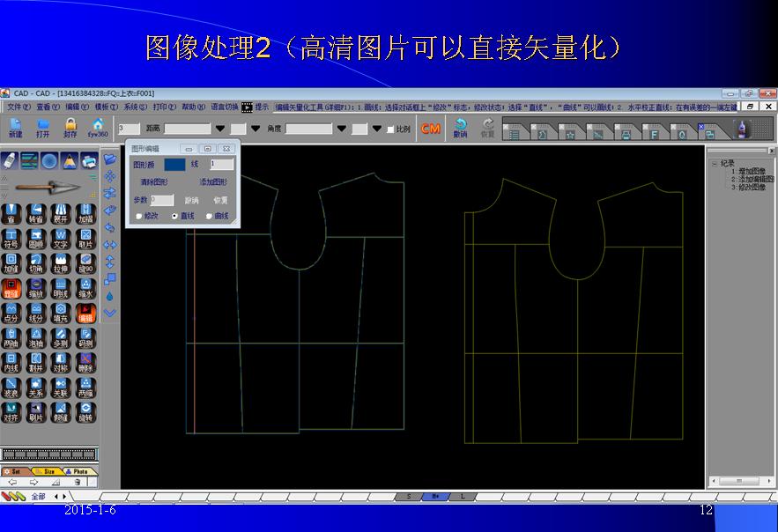Viewport: 778px width, 532px height.
Task: Open the 编辑 menu in menu bar
Action: [x=78, y=107]
